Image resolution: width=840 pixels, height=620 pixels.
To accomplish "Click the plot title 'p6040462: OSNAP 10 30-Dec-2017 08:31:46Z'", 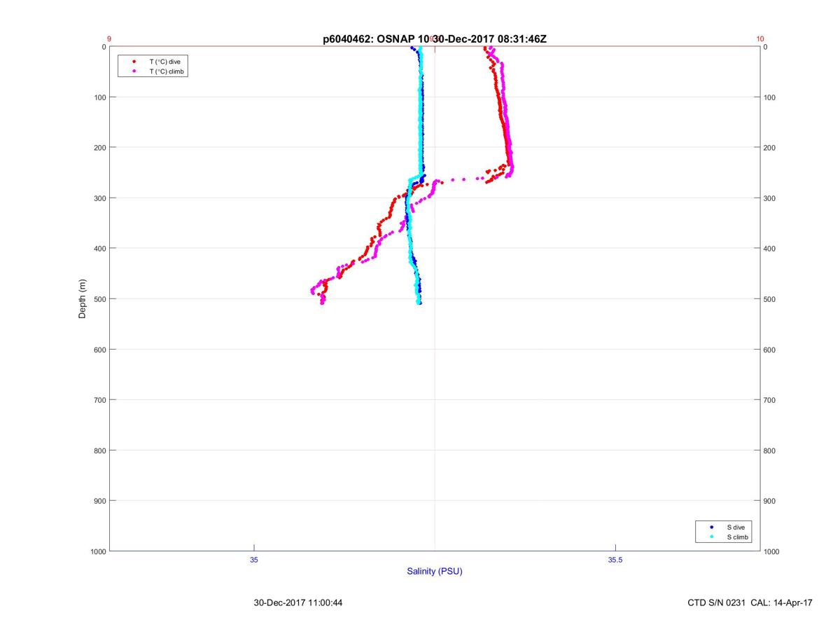I will 435,39.
